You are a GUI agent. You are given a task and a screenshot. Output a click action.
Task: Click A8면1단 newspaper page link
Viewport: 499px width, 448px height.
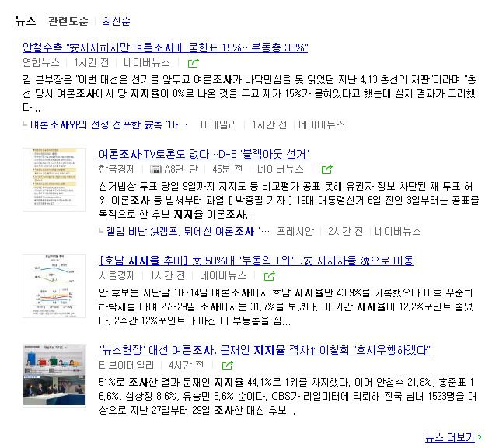coord(181,170)
